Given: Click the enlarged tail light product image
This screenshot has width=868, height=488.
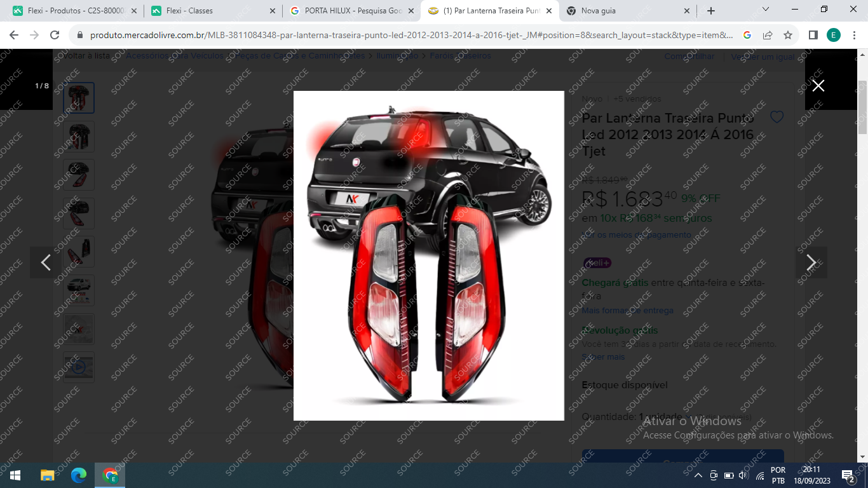Looking at the screenshot, I should [428, 255].
